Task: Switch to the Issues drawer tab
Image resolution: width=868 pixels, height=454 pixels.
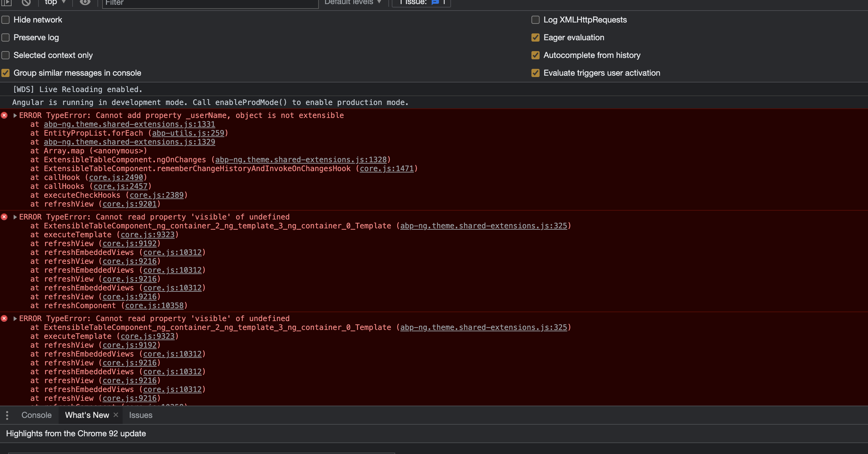Action: pyautogui.click(x=141, y=415)
